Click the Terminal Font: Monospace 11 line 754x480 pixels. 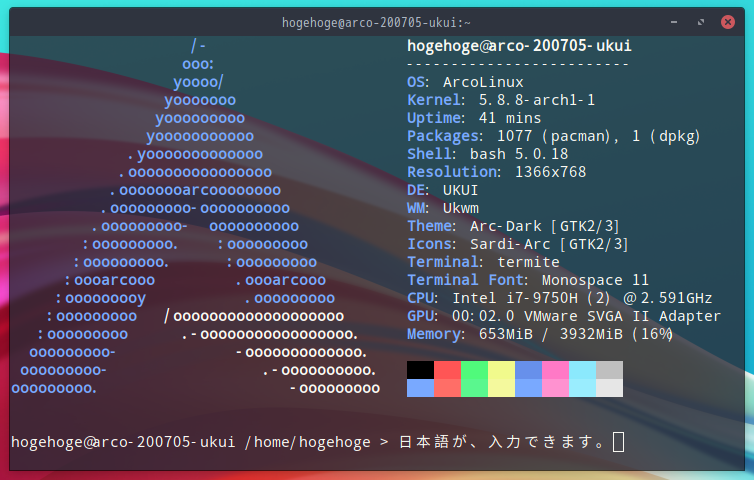528,280
